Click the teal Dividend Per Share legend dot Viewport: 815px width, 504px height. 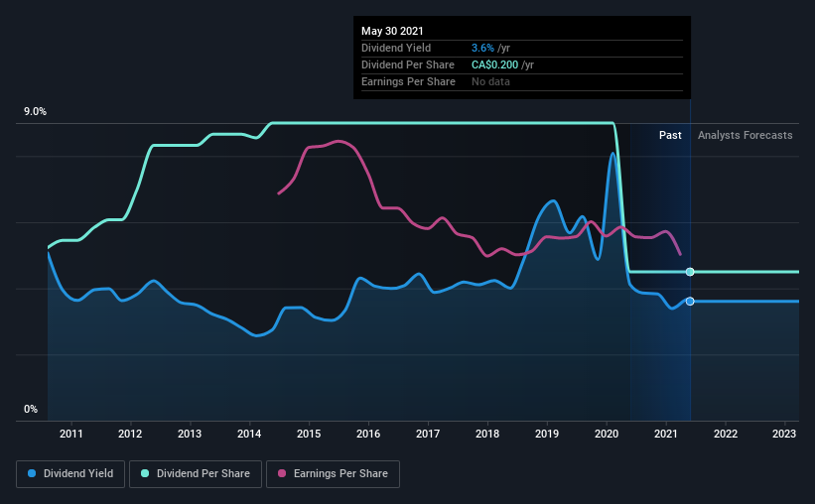145,473
